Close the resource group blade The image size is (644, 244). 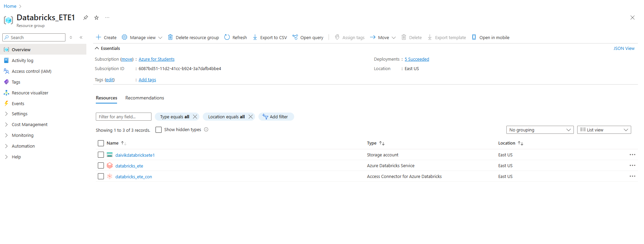(x=633, y=18)
